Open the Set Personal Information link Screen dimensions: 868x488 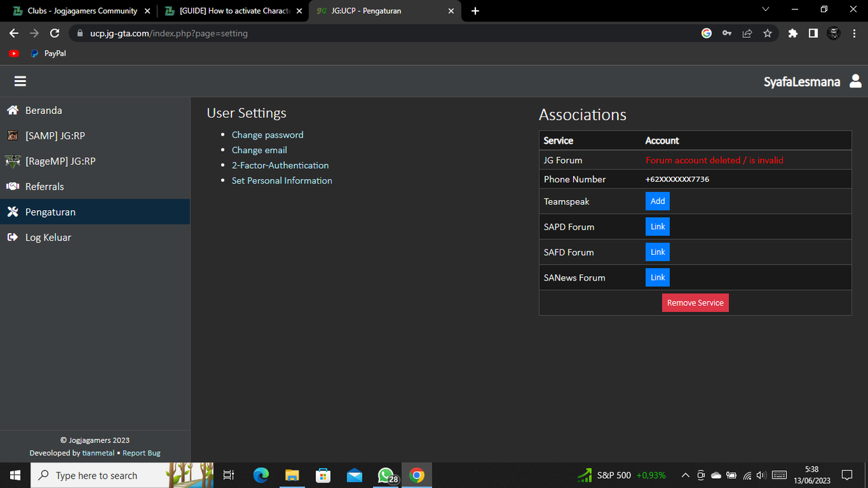coord(282,180)
